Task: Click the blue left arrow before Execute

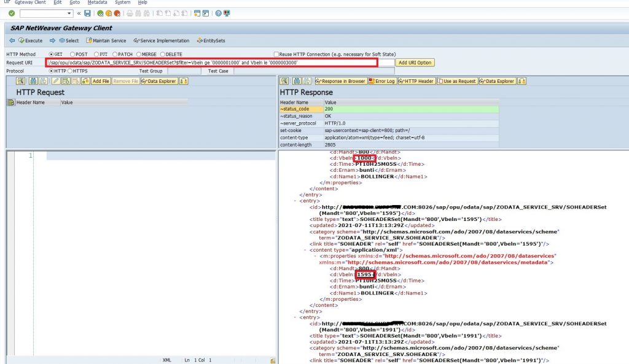Action: click(12, 41)
